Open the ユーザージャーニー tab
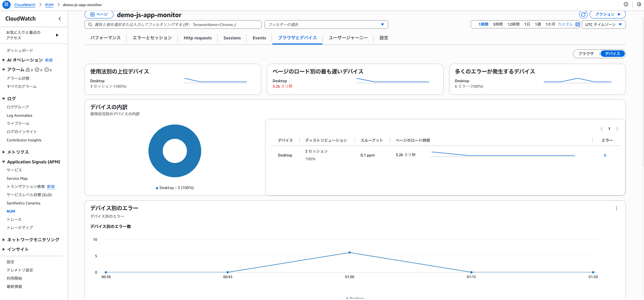The image size is (644, 300). 348,38
